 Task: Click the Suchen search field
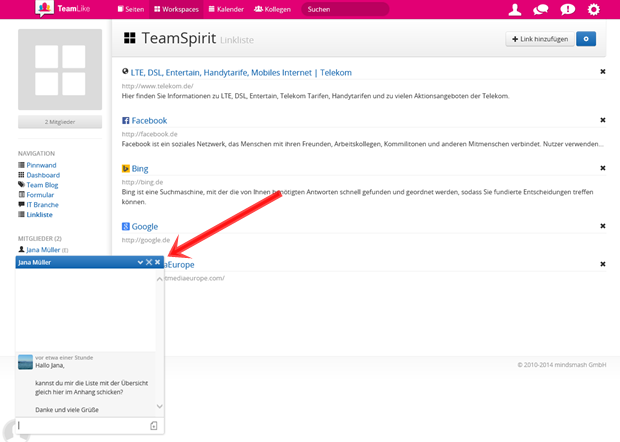click(345, 9)
